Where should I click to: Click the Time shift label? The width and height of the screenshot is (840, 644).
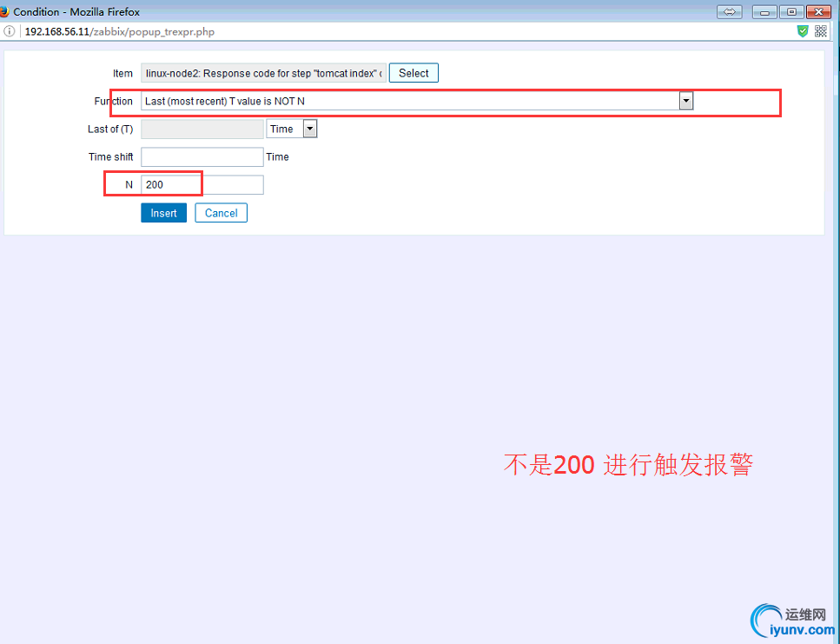coord(110,157)
